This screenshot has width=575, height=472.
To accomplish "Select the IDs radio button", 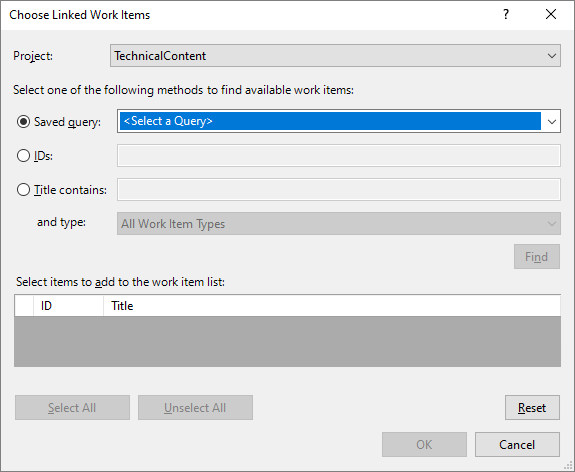I will [x=23, y=156].
